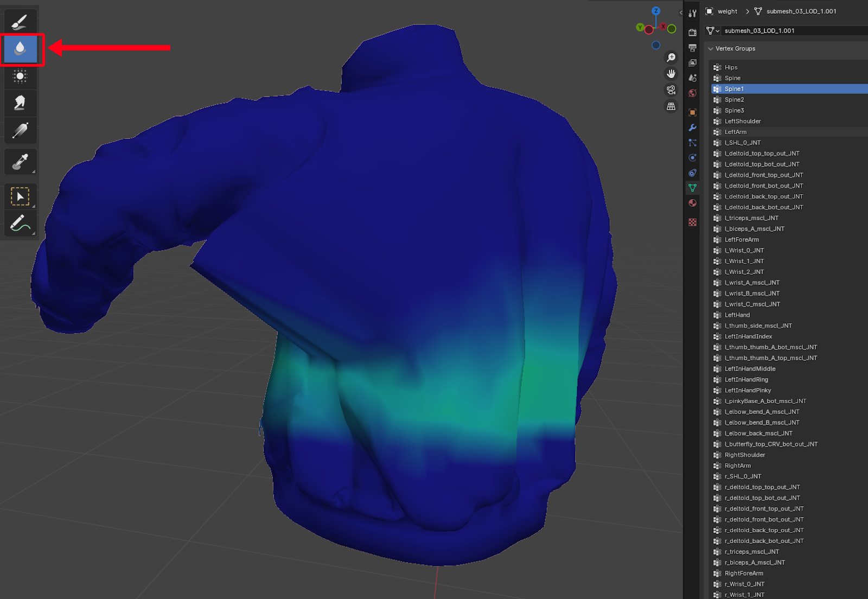Open the mesh data-block browse dropdown
868x599 pixels.
pos(712,31)
